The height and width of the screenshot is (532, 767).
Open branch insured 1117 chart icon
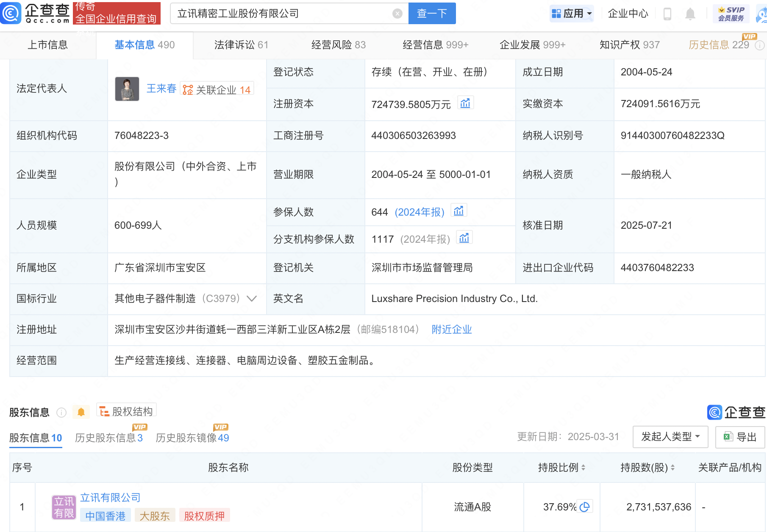click(x=464, y=238)
